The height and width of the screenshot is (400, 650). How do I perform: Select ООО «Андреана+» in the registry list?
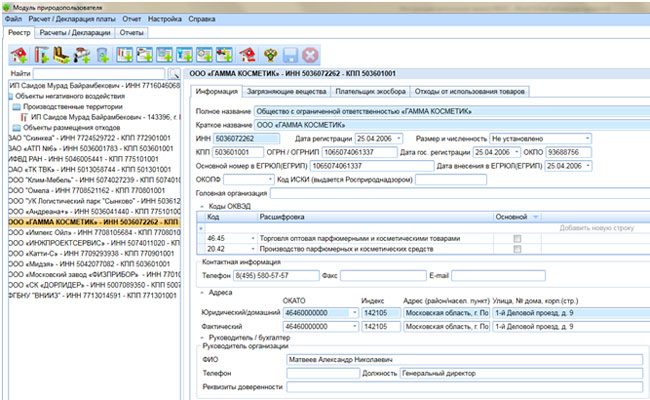pyautogui.click(x=94, y=211)
